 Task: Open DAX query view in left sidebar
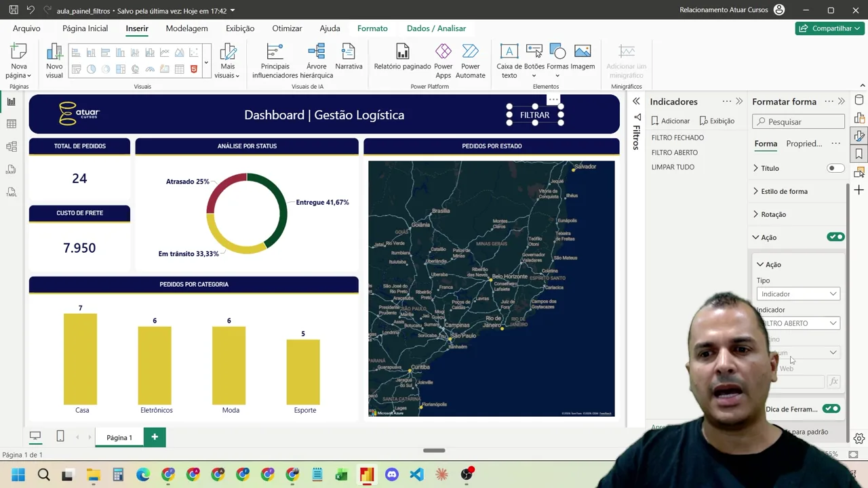tap(11, 169)
